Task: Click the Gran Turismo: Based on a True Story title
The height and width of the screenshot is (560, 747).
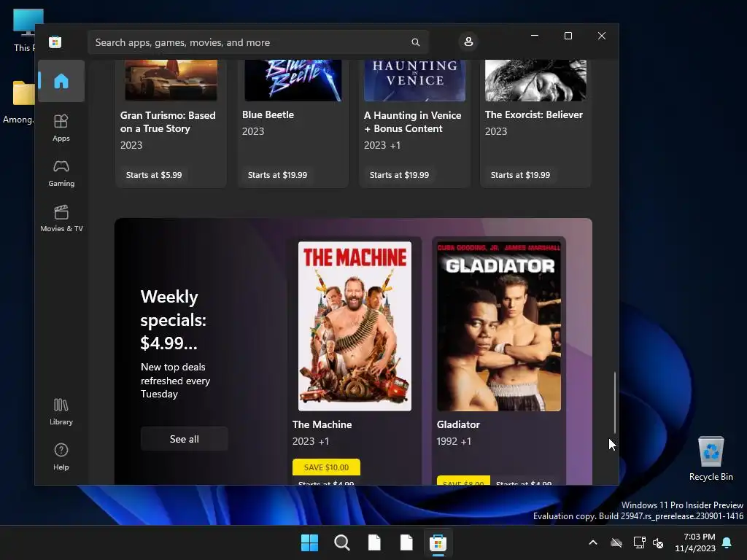Action: coord(168,122)
